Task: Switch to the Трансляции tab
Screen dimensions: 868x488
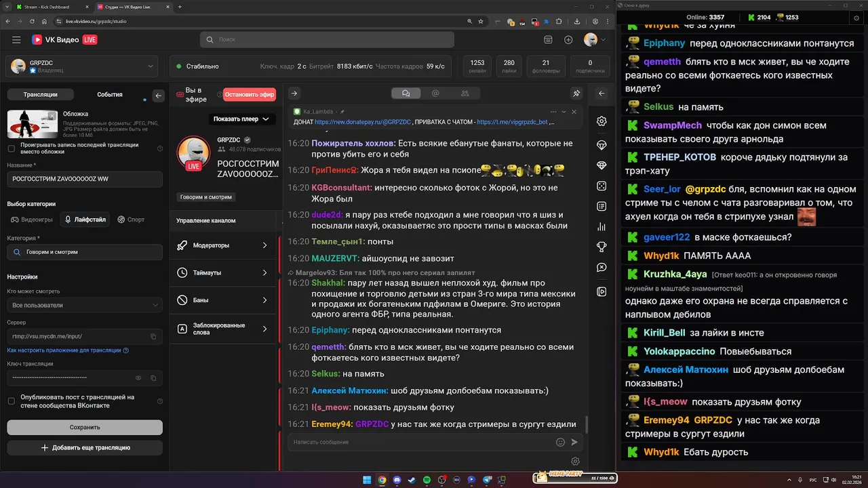Action: (40, 95)
